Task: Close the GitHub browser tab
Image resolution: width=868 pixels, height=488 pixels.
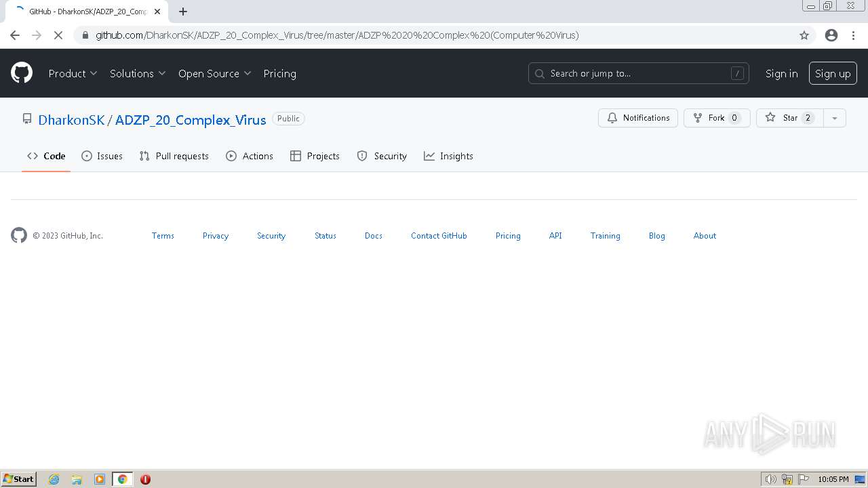Action: point(157,12)
